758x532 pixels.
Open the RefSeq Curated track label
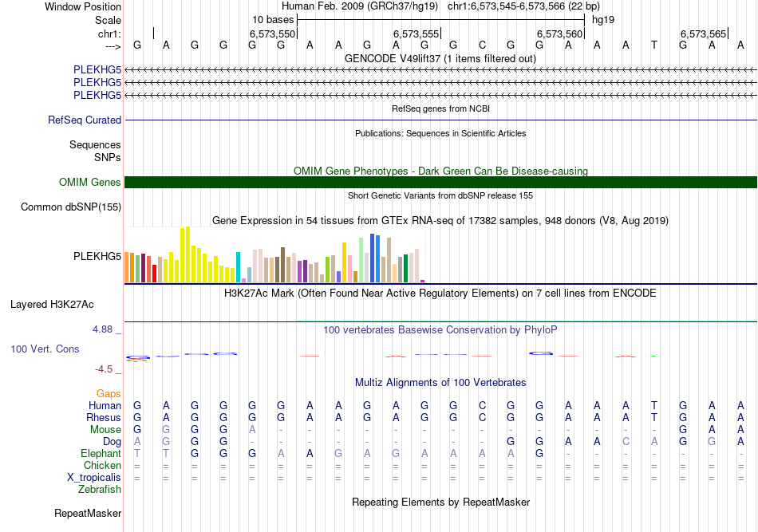point(84,120)
